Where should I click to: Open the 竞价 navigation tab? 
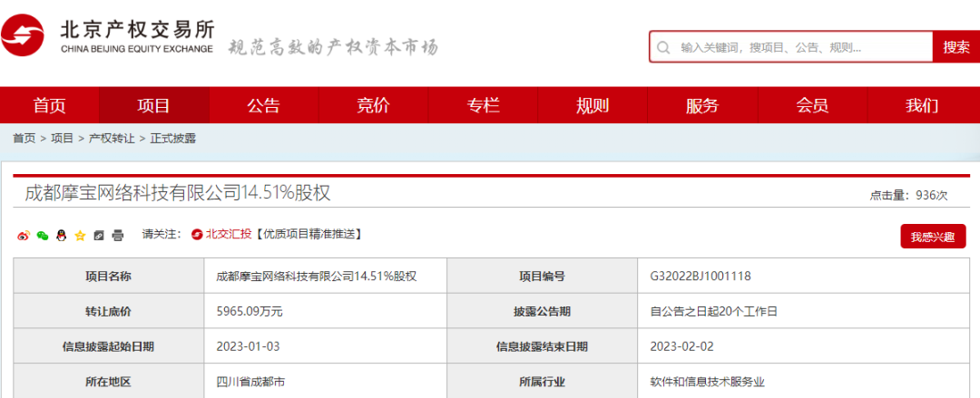tap(373, 105)
